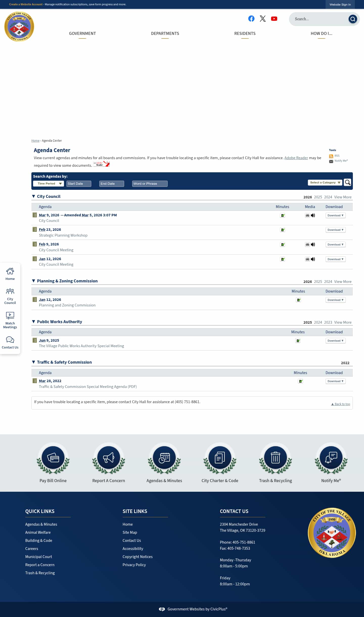Select 2024 year tab for Planning & Zoning
The image size is (364, 617).
coord(328,282)
